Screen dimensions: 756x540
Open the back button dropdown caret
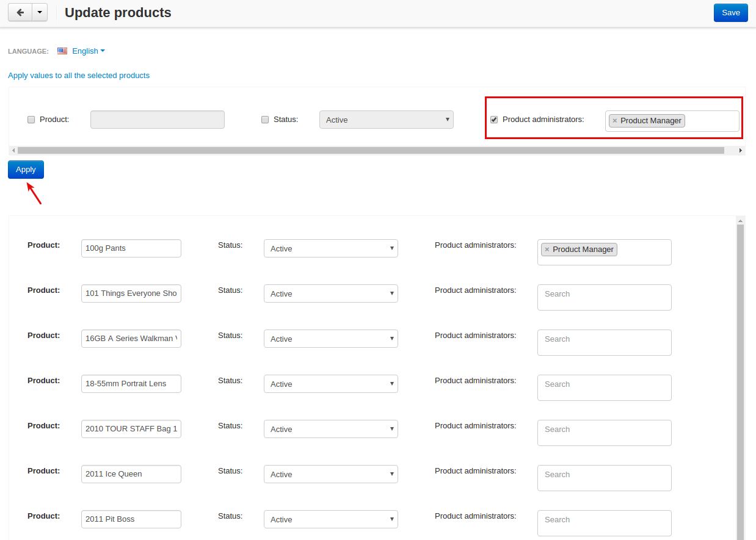coord(40,13)
